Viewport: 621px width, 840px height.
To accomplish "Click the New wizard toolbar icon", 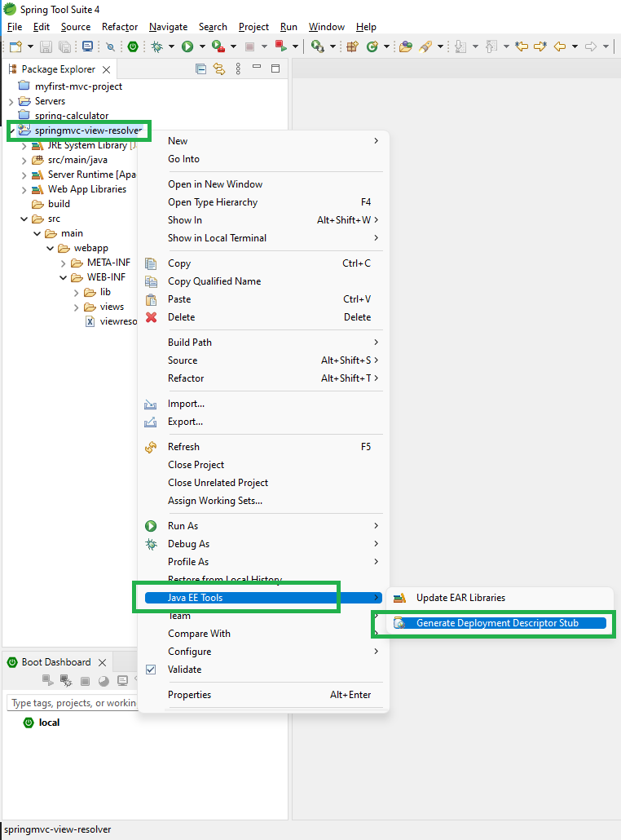I will click(x=15, y=46).
